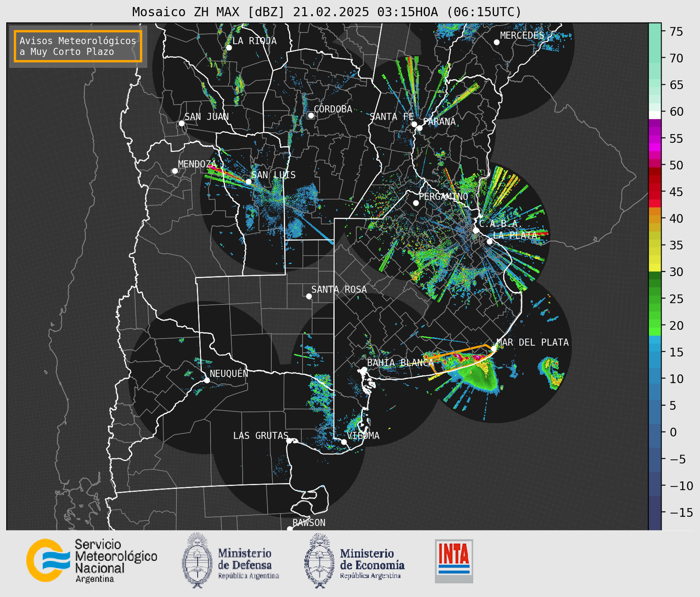Click the Mendoza city marker dot

pos(175,171)
